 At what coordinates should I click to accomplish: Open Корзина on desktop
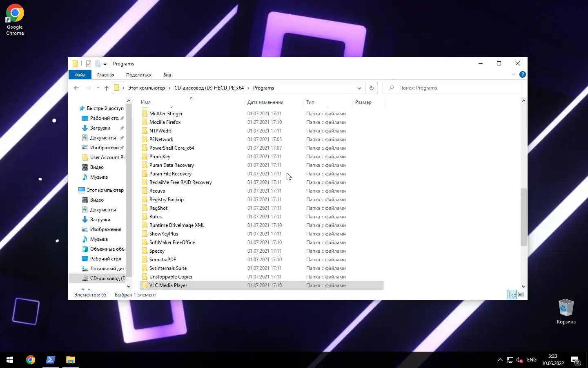coord(566,312)
